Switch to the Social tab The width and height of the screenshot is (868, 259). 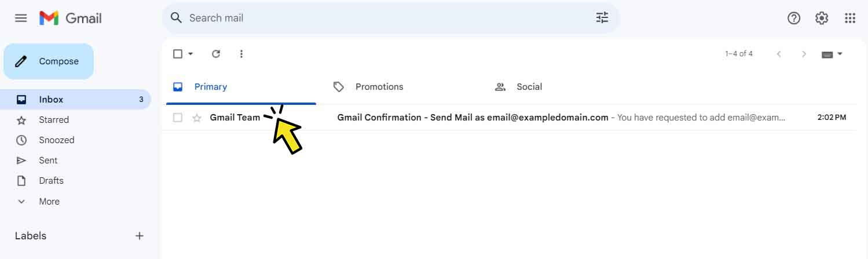click(x=529, y=87)
